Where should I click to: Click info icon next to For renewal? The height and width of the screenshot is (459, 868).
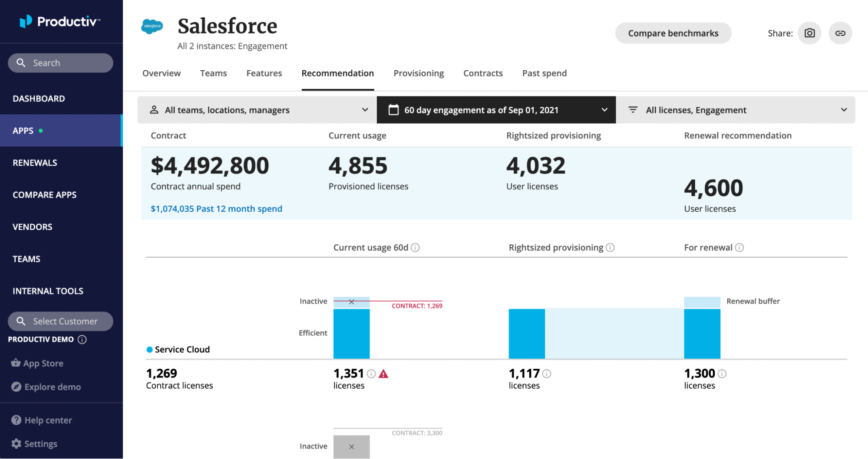pyautogui.click(x=739, y=248)
